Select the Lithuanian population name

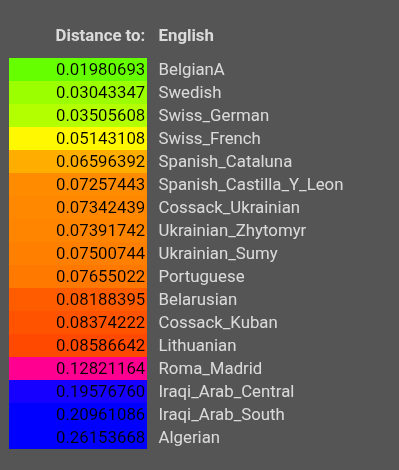point(197,346)
